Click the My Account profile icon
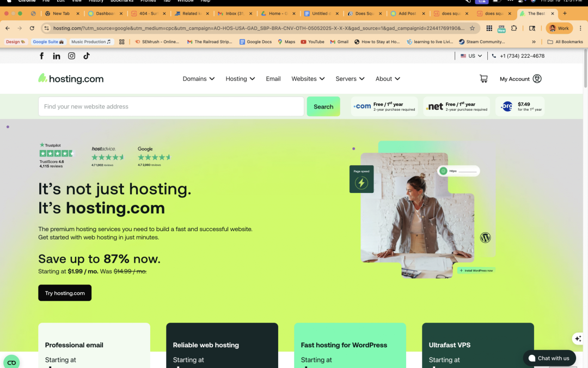This screenshot has width=588, height=368. 537,79
